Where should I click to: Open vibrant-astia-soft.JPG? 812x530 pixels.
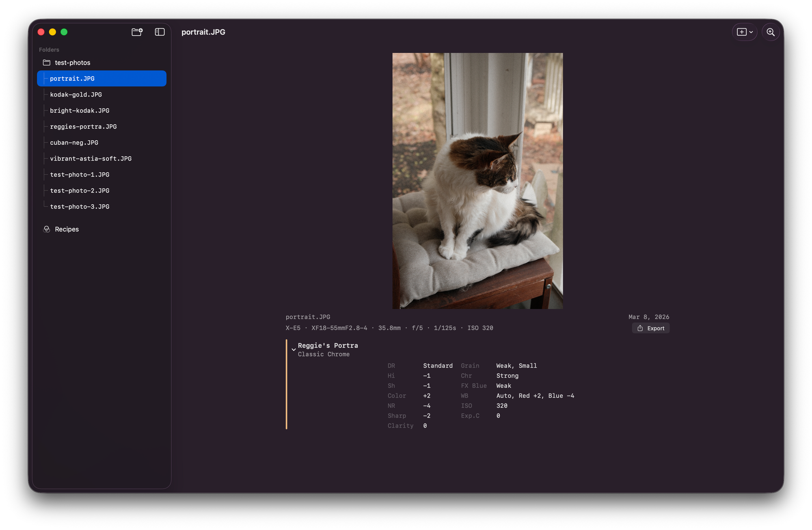(x=91, y=159)
